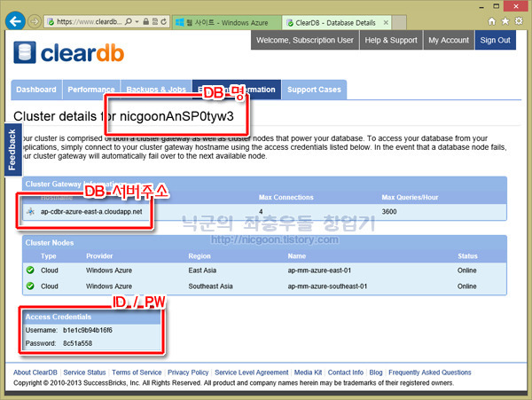
Task: Click green status check for Southeast Asia node
Action: [30, 286]
